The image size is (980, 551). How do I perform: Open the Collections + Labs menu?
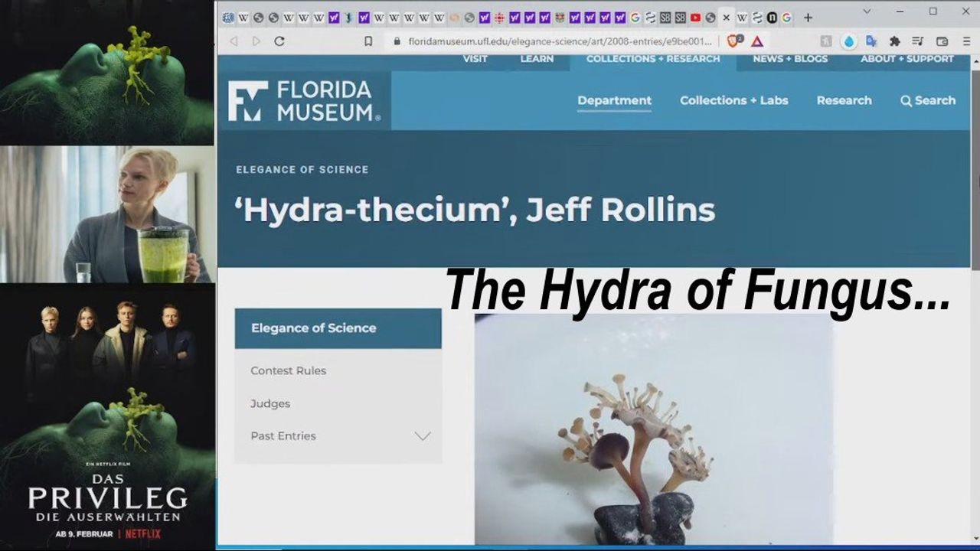click(733, 100)
